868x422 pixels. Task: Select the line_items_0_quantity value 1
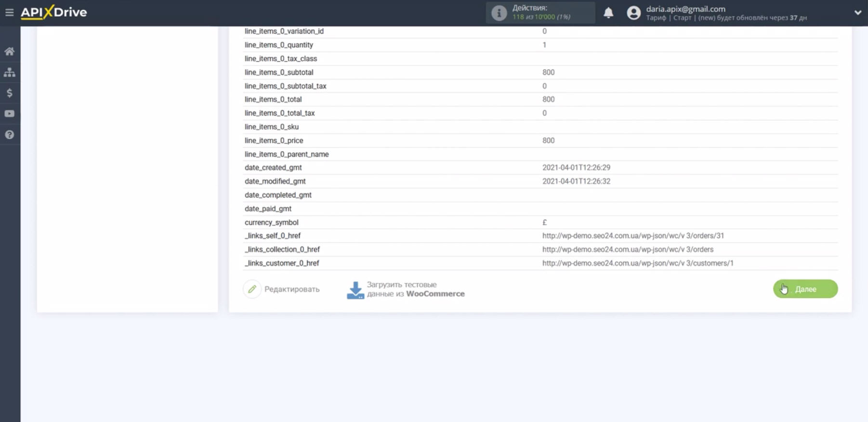(x=544, y=45)
